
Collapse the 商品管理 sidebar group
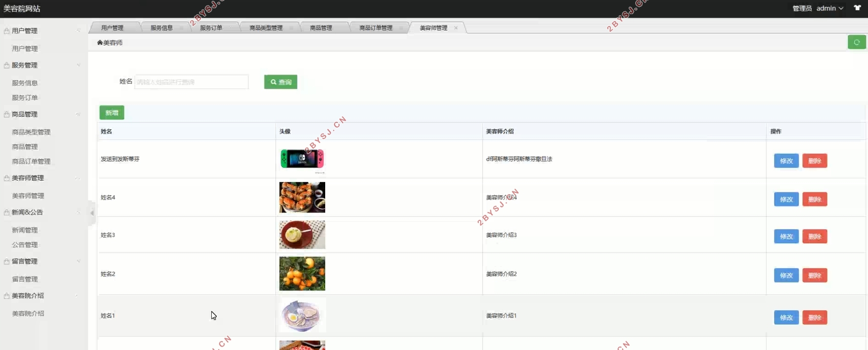pos(78,114)
